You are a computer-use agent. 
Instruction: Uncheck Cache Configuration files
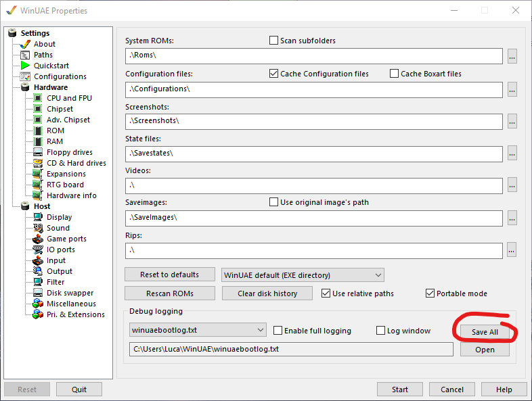(x=273, y=74)
